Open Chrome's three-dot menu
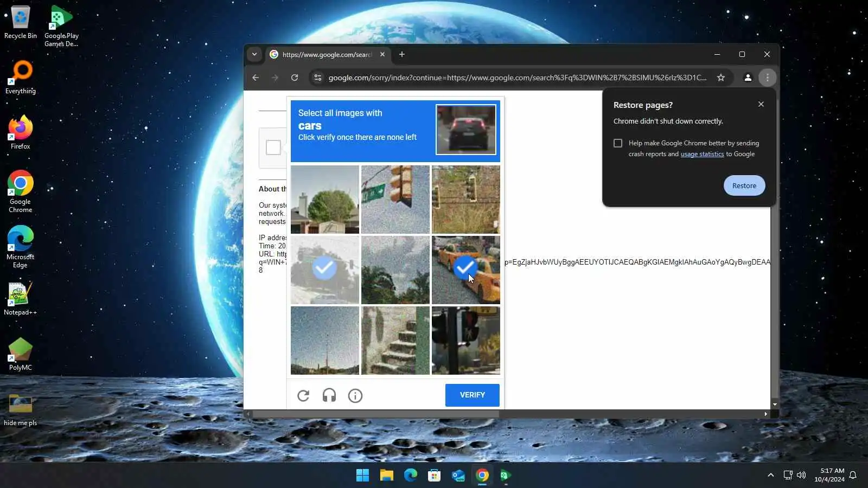The image size is (868, 488). click(768, 78)
